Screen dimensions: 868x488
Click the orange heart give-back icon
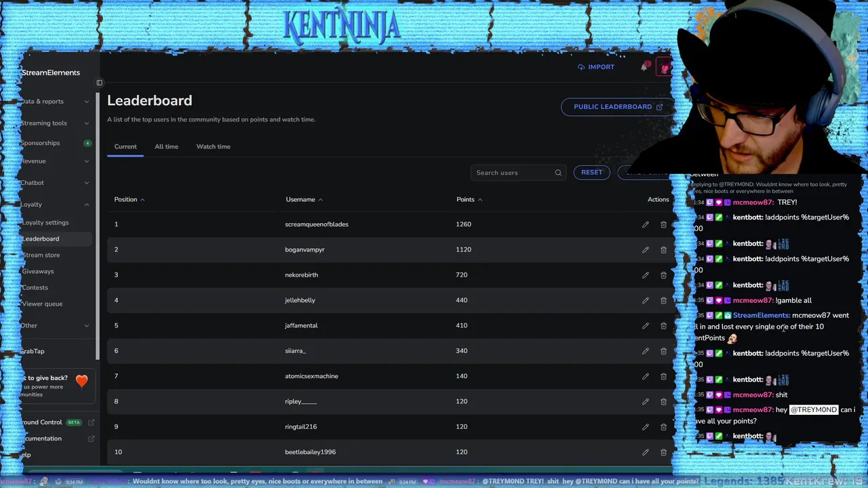pyautogui.click(x=81, y=381)
